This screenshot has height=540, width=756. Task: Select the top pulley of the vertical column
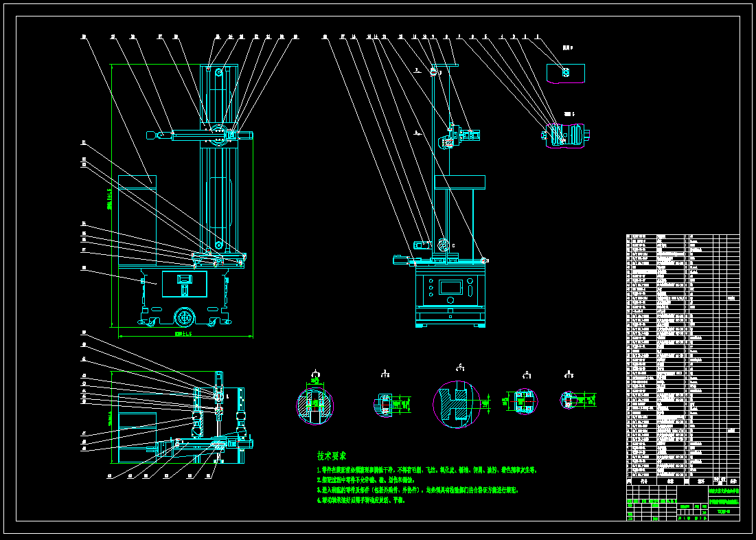219,72
